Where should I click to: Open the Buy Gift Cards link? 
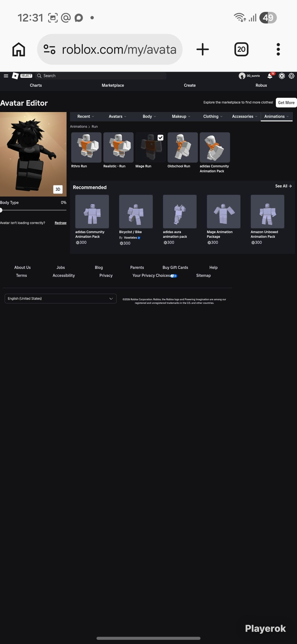click(x=175, y=267)
